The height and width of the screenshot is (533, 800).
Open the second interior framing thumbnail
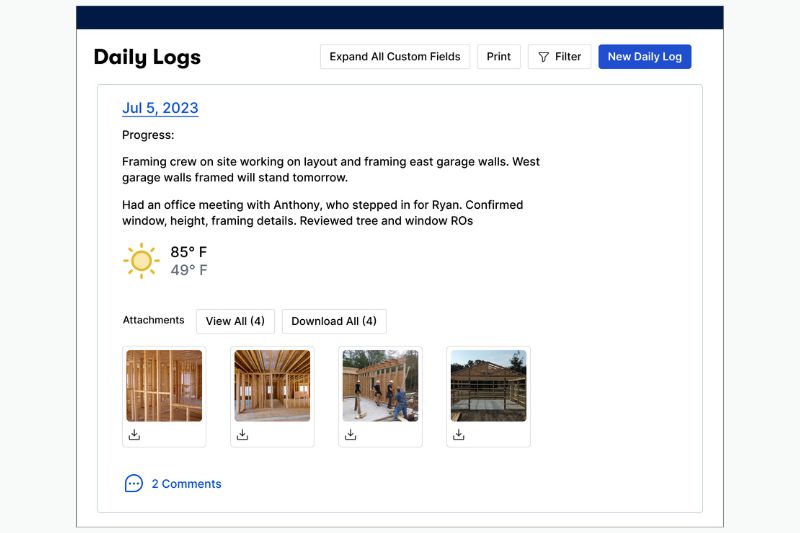click(272, 385)
